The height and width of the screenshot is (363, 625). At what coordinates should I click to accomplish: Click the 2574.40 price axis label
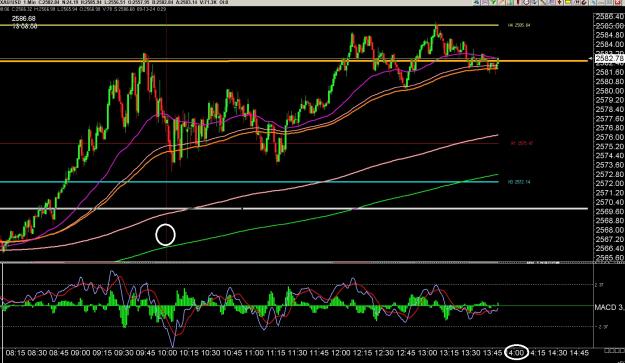[609, 155]
